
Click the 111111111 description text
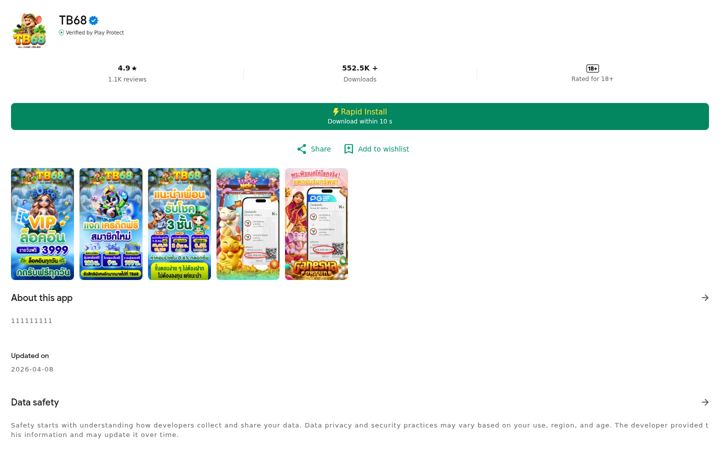coord(32,321)
